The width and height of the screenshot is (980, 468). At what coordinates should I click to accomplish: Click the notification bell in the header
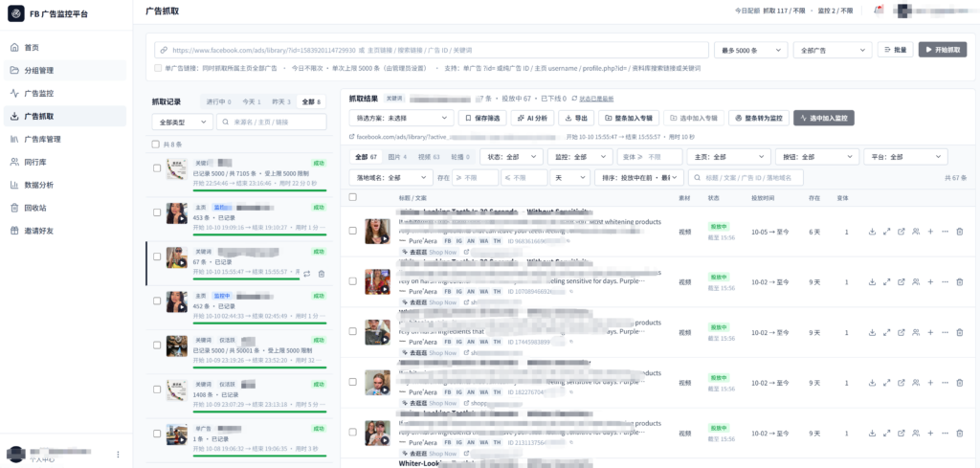coord(879,11)
